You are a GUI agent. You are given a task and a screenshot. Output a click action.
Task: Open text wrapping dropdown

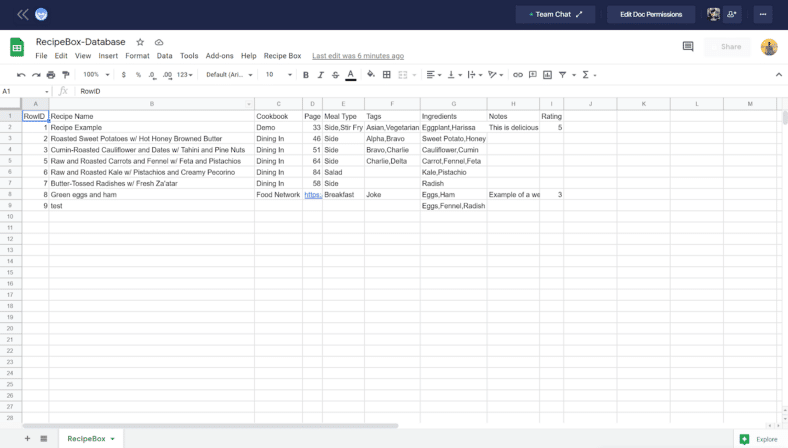(474, 75)
